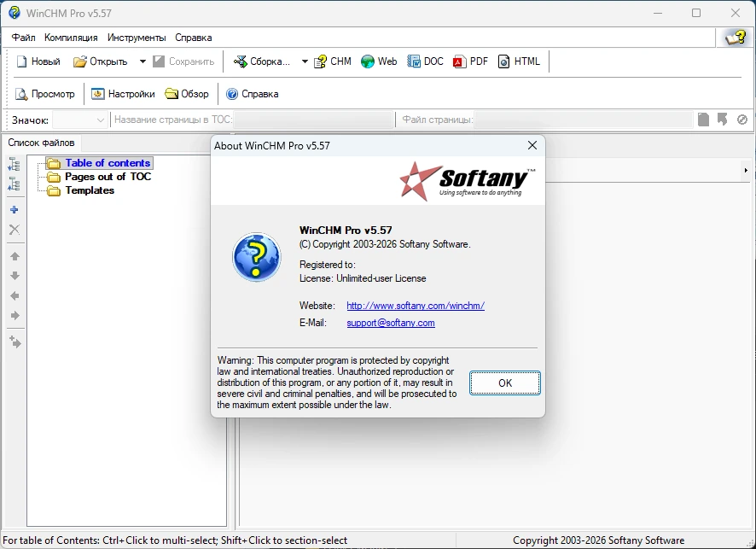Close the About WinCHM Pro dialog
Viewport: 756px width, 549px height.
click(532, 146)
